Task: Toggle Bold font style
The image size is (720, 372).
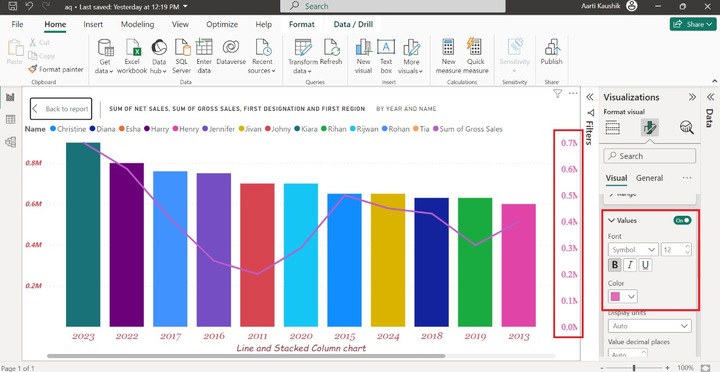Action: click(615, 265)
